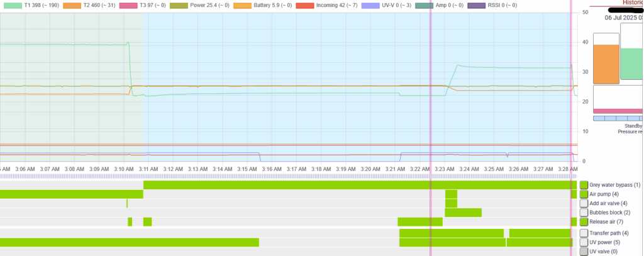The image size is (644, 256).
Task: Check the Bubbles block (2) checkbox
Action: [584, 213]
